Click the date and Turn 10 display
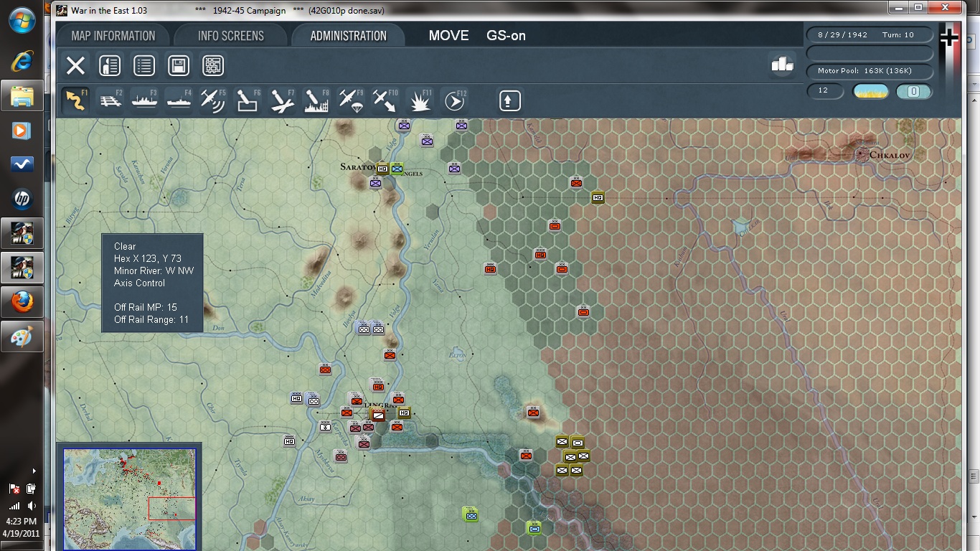 click(x=870, y=34)
